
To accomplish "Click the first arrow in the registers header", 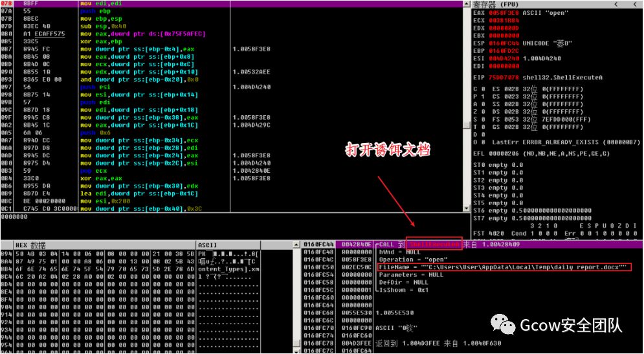I will point(616,5).
